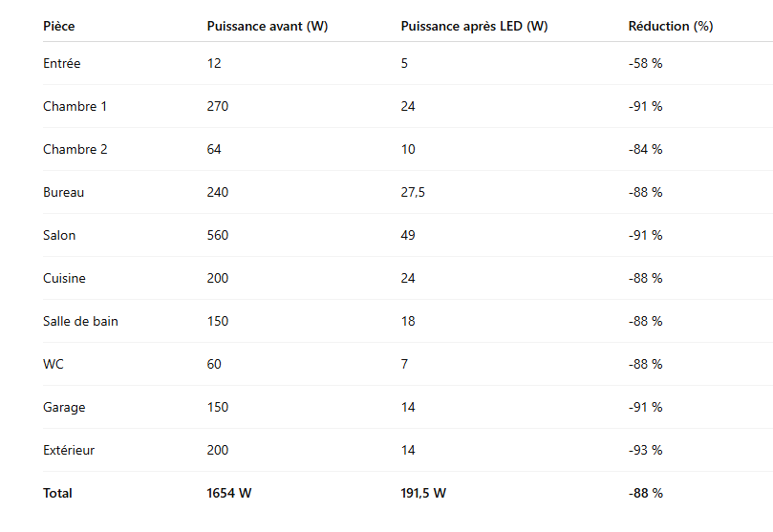Click the 'Chambre 1' cell
This screenshot has height=532, width=773.
click(x=75, y=106)
